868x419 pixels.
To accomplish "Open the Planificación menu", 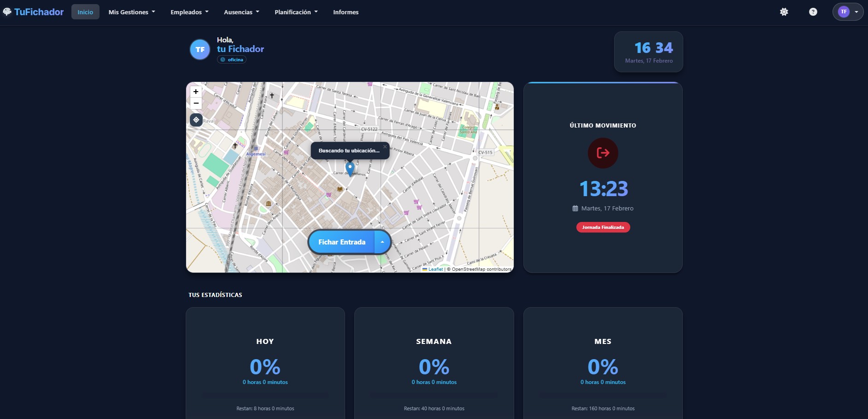I will point(296,12).
